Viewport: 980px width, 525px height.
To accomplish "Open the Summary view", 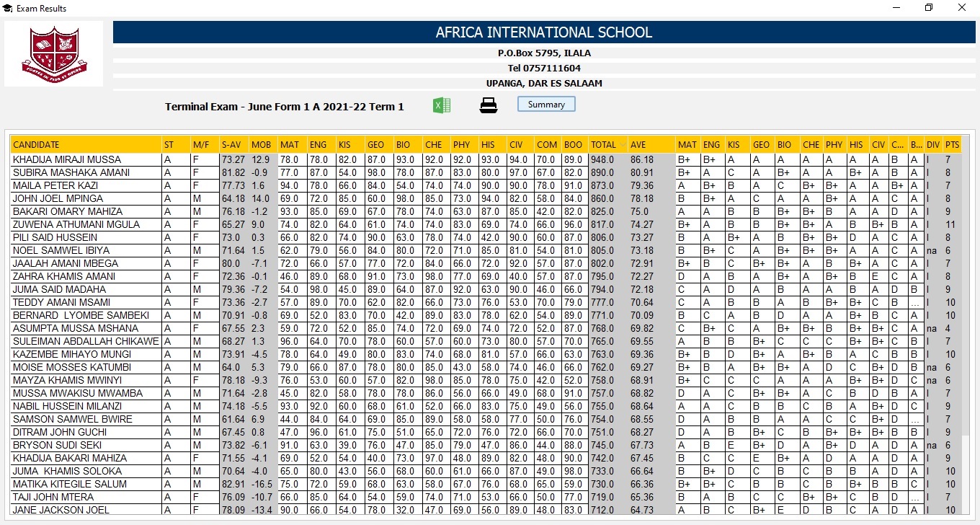I will click(x=546, y=105).
